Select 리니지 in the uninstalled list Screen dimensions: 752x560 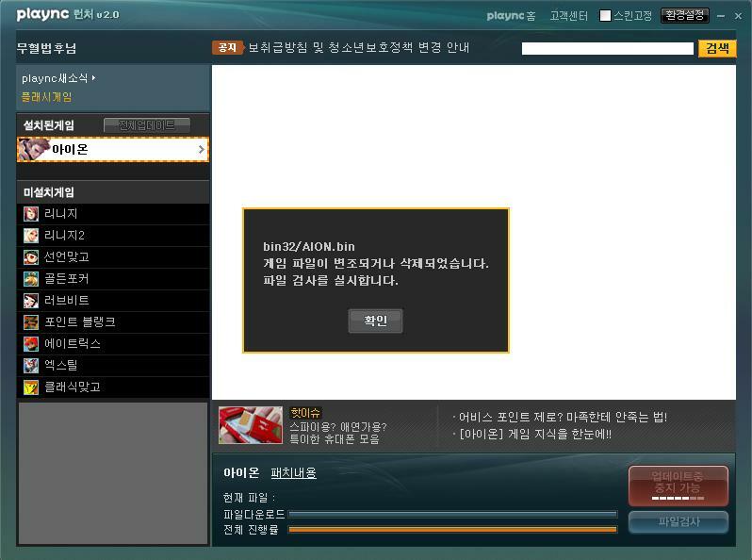pyautogui.click(x=113, y=214)
